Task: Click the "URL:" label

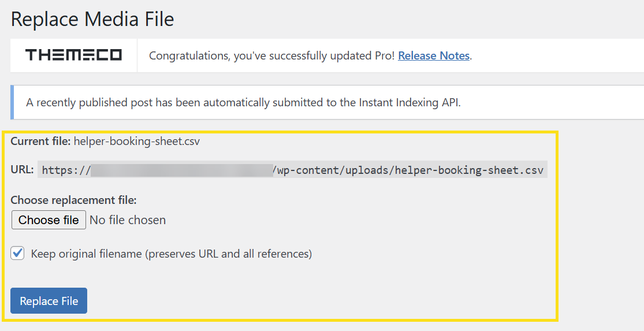Action: coord(22,170)
